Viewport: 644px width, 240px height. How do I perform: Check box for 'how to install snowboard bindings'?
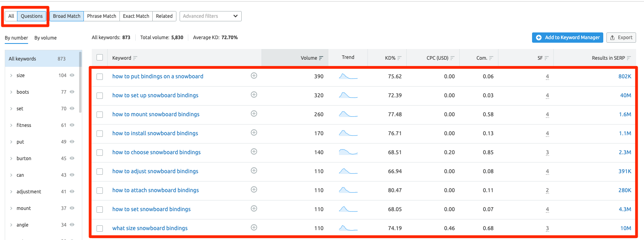click(100, 134)
